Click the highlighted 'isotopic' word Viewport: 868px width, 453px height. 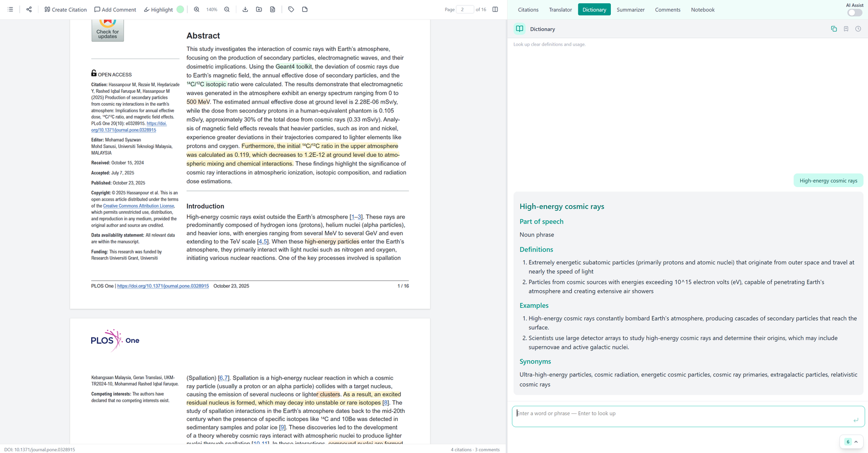pos(216,85)
